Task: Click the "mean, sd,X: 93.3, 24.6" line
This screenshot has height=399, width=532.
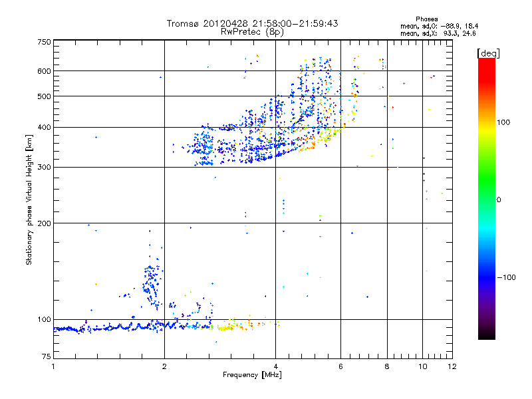Action: tap(438, 33)
